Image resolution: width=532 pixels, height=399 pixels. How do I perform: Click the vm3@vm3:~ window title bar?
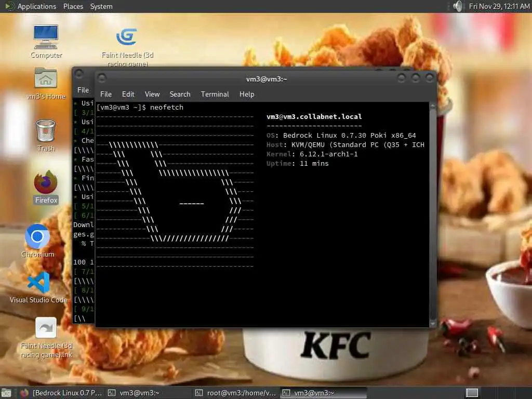click(x=267, y=79)
